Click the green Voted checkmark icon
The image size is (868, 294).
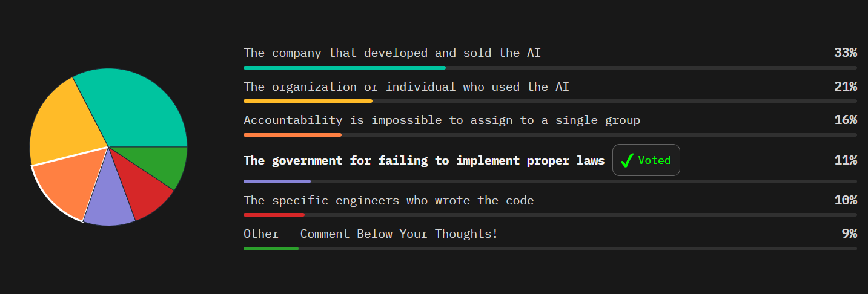coord(628,160)
